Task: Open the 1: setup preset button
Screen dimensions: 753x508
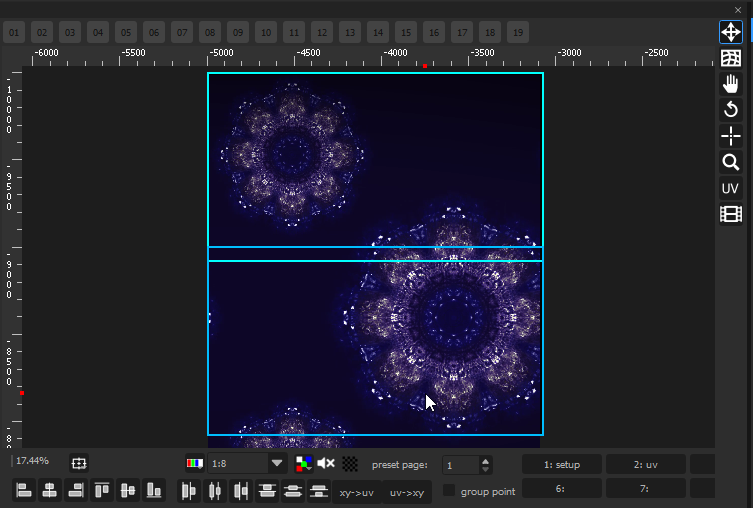Action: [562, 464]
